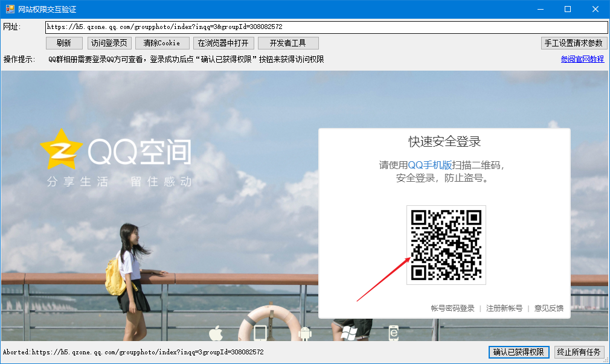Click the 注册新帐号 link
The height and width of the screenshot is (364, 610).
tap(503, 308)
